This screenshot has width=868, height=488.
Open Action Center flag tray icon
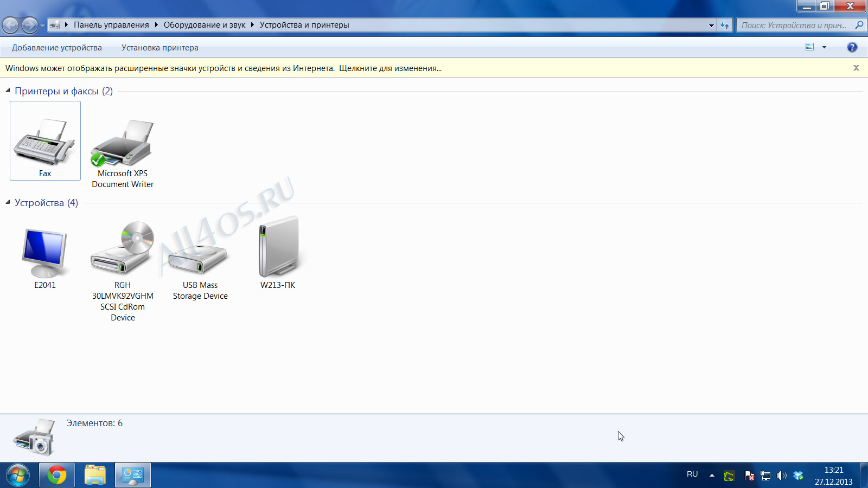(x=749, y=476)
